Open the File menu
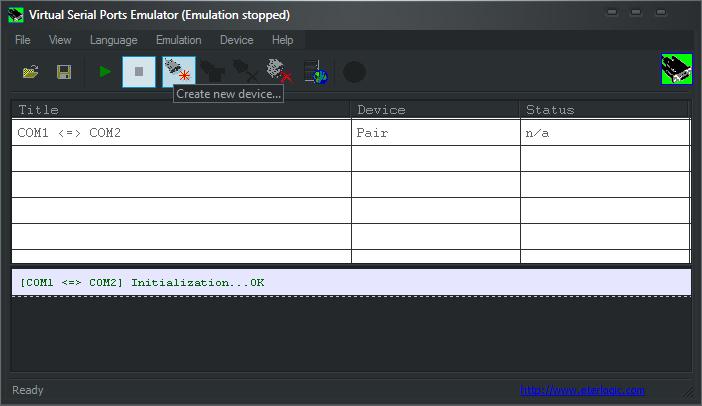 [22, 40]
